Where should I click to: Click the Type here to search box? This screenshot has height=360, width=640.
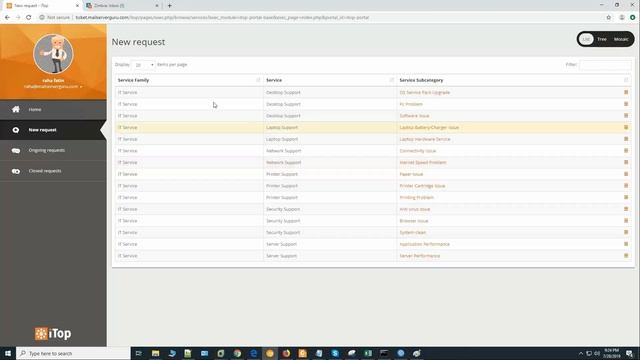tap(73, 353)
